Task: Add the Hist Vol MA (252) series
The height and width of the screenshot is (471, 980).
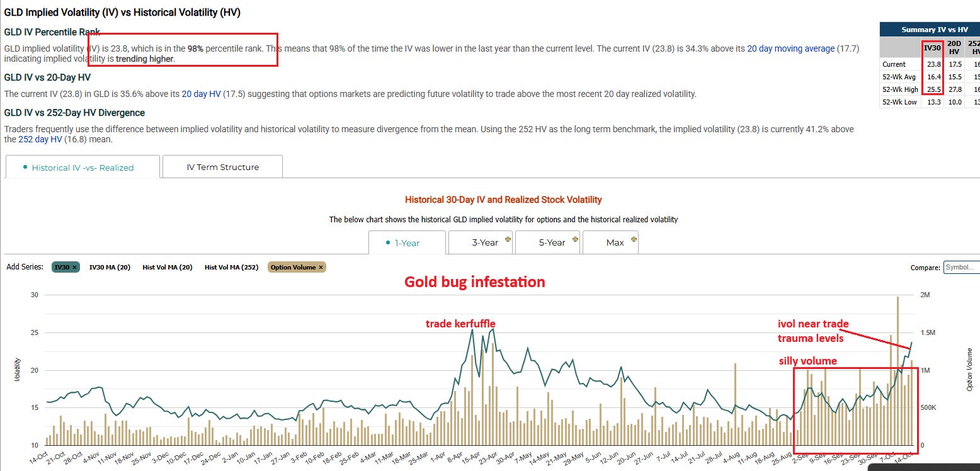Action: (x=232, y=267)
